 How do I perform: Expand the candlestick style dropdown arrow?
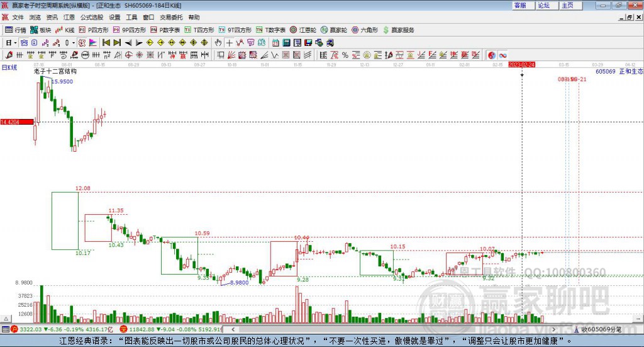pyautogui.click(x=74, y=43)
